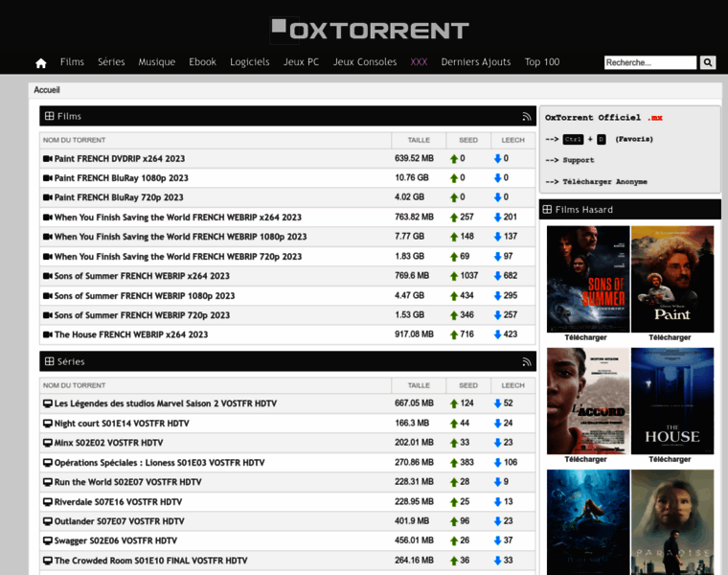Open Les Légendes des studios Marvel Saison 2
The height and width of the screenshot is (575, 728).
pos(166,403)
